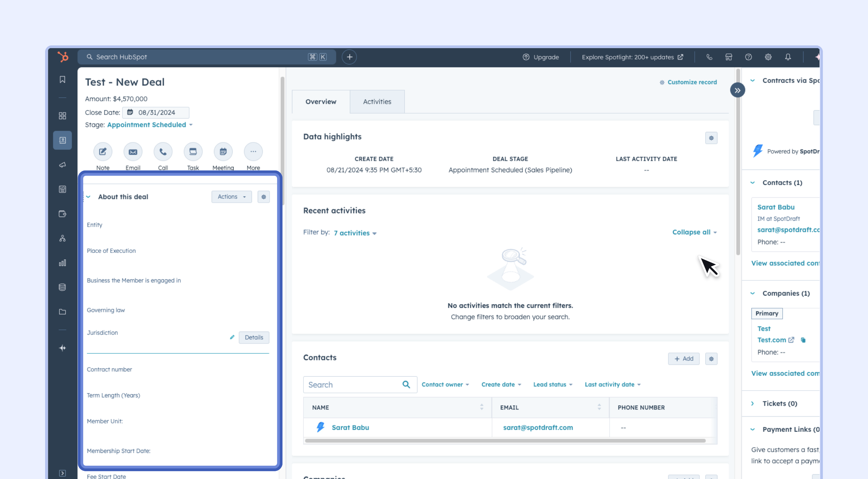The image size is (868, 479).
Task: Click Data highlights settings gear
Action: click(x=711, y=138)
